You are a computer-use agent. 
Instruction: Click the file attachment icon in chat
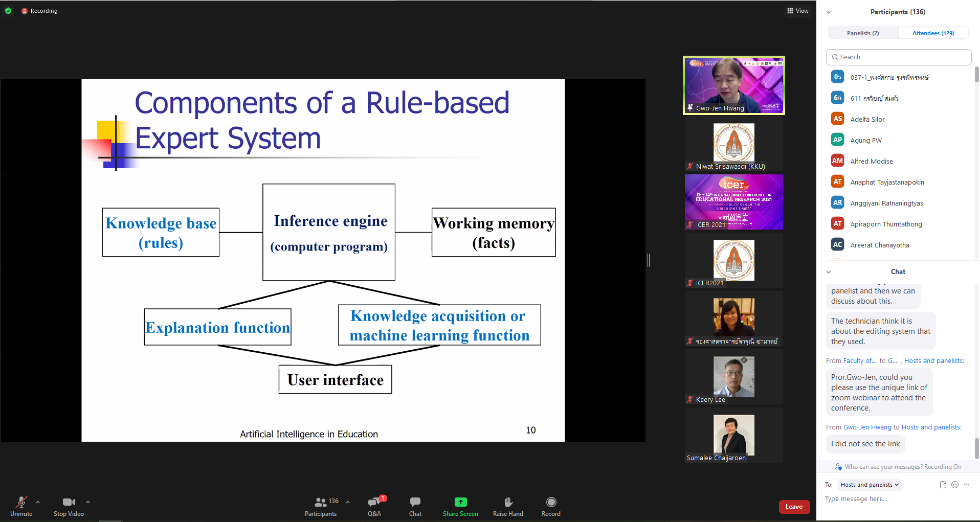(x=943, y=485)
